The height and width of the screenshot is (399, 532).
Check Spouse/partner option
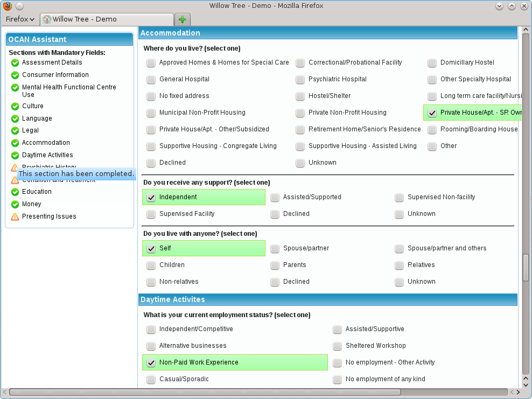275,248
